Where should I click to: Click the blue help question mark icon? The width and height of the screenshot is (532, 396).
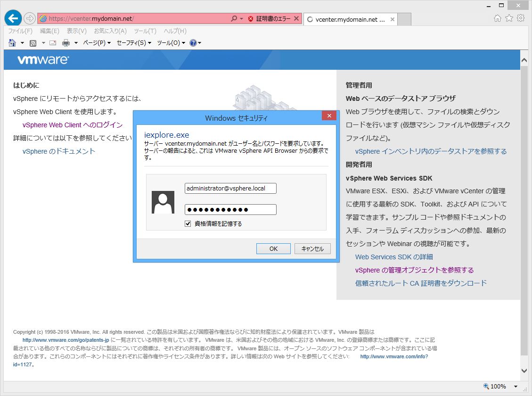point(193,43)
